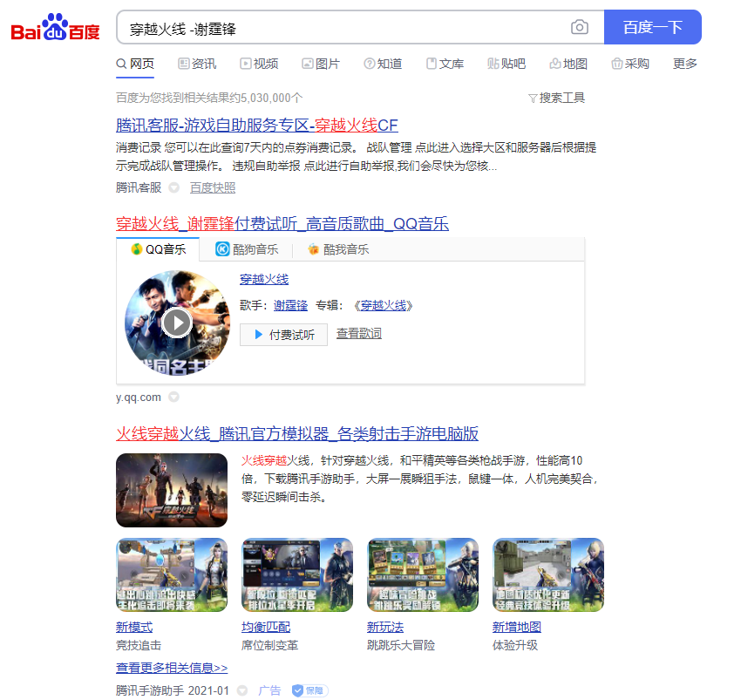Image resolution: width=741 pixels, height=700 pixels.
Task: Go to the 贴吧 tab
Action: (506, 64)
